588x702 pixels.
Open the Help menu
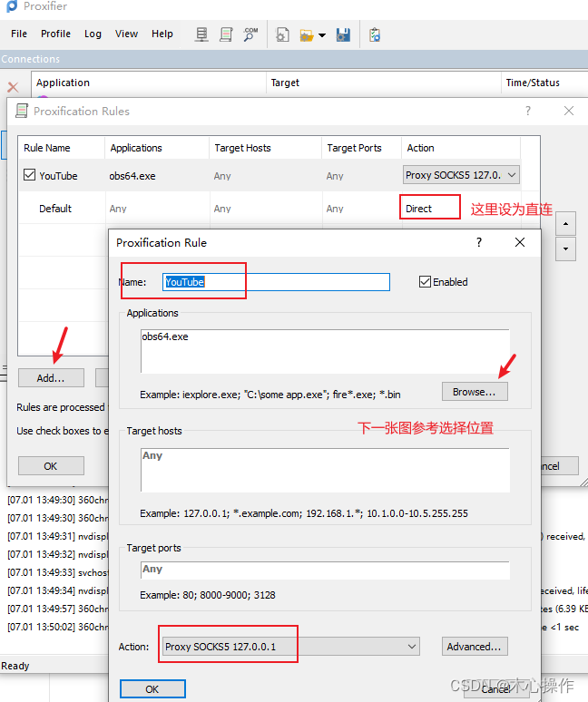pos(162,34)
